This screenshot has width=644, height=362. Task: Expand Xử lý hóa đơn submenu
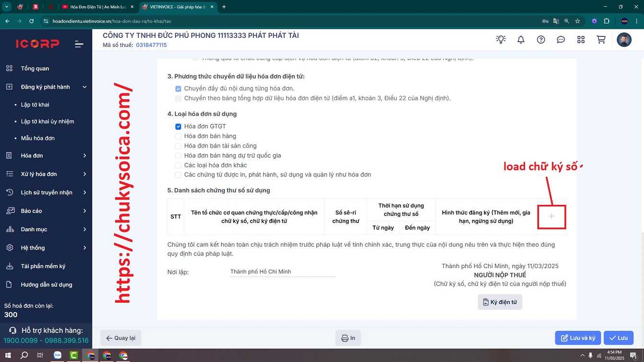[46, 174]
